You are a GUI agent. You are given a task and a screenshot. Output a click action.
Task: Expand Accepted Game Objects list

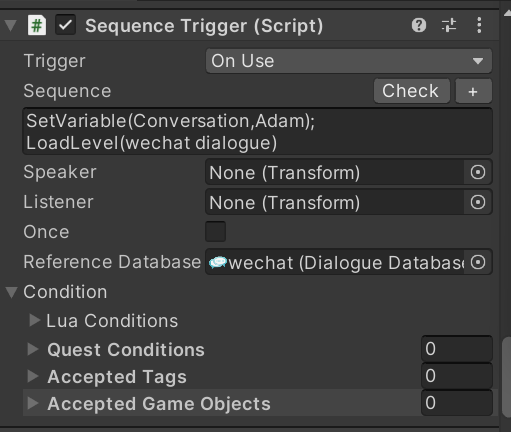(33, 403)
